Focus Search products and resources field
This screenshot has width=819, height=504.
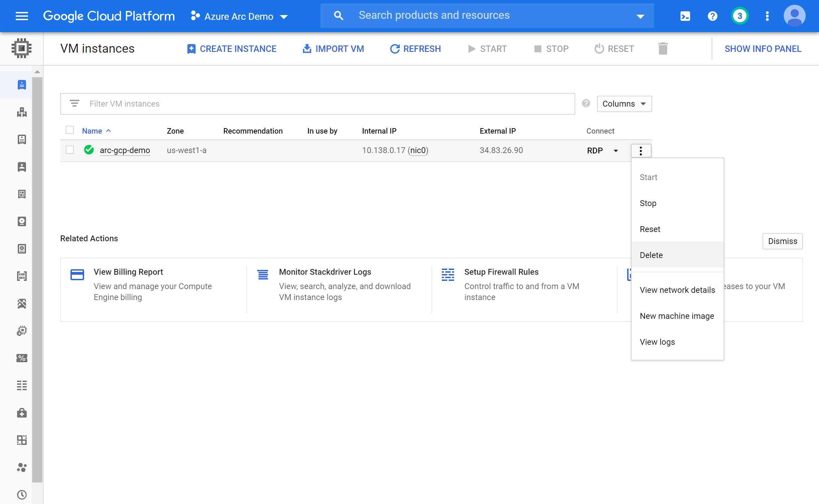487,16
